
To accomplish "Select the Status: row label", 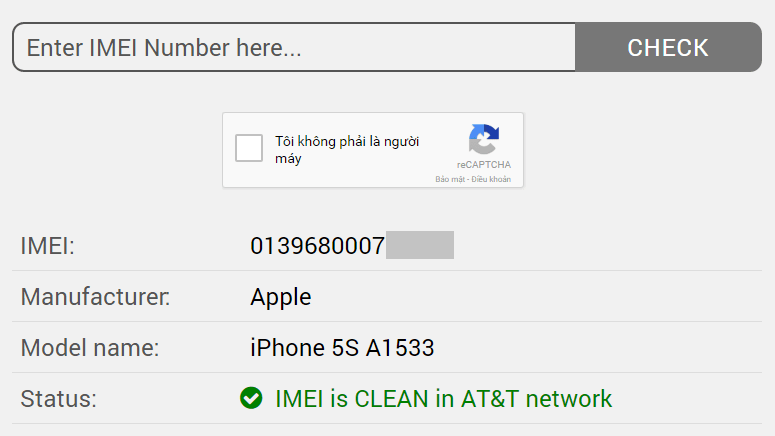I will pos(59,399).
